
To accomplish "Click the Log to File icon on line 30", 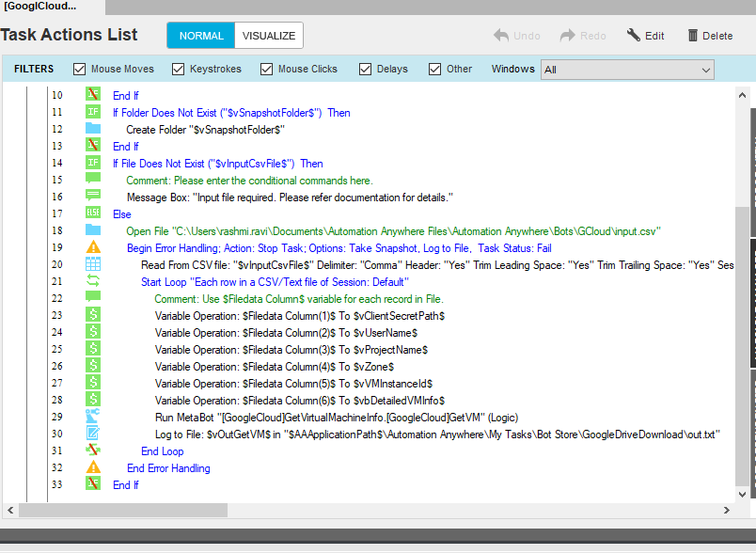I will 93,434.
